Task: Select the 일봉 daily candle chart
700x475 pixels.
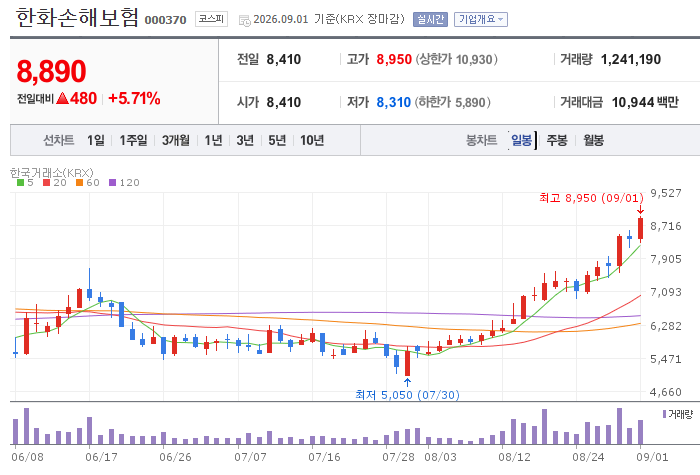Action: coord(521,140)
